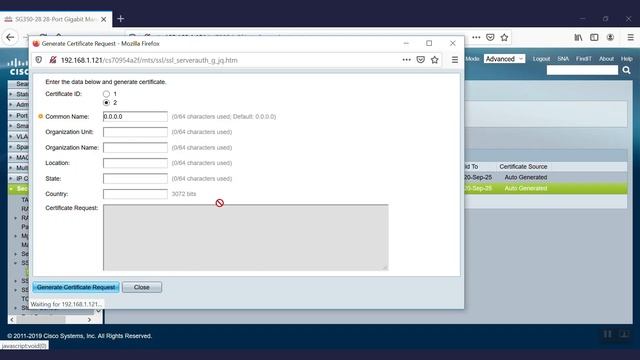Open Library icon in main Firefox toolbar

click(x=578, y=38)
